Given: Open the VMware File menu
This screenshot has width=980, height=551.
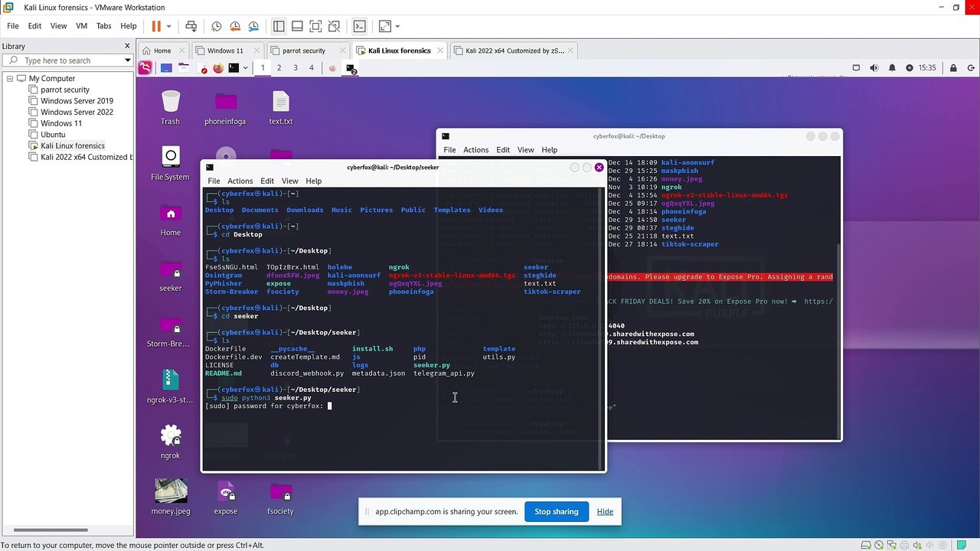Looking at the screenshot, I should pos(13,26).
